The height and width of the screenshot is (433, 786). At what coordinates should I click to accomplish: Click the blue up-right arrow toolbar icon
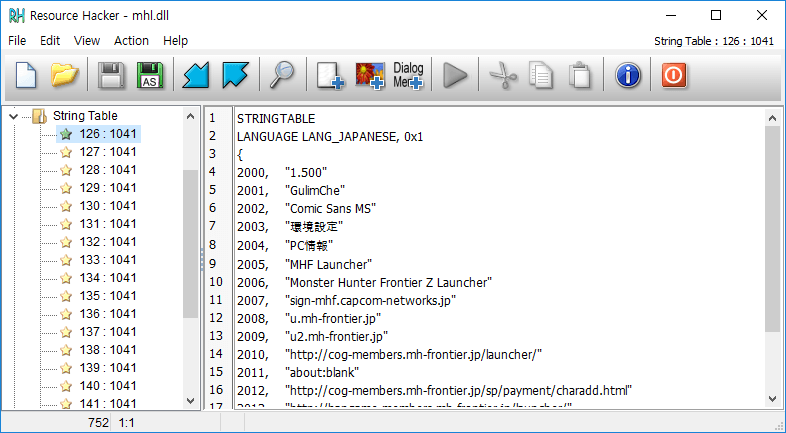click(235, 75)
